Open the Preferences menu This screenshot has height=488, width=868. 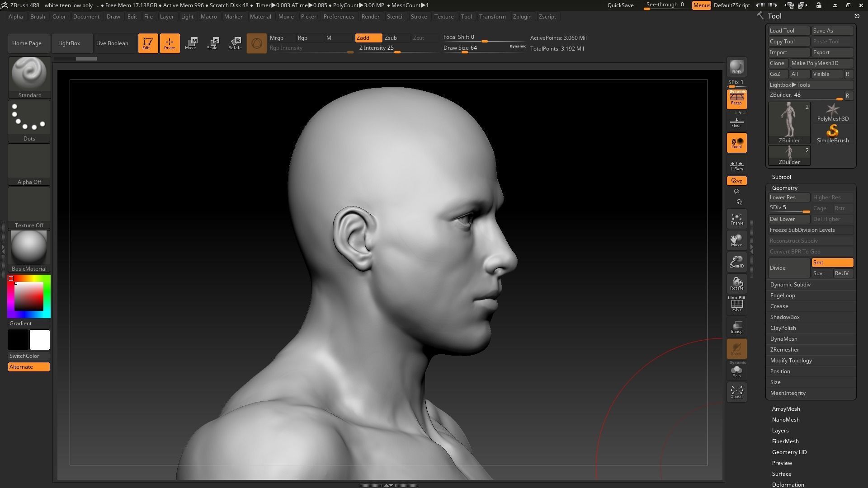point(339,17)
